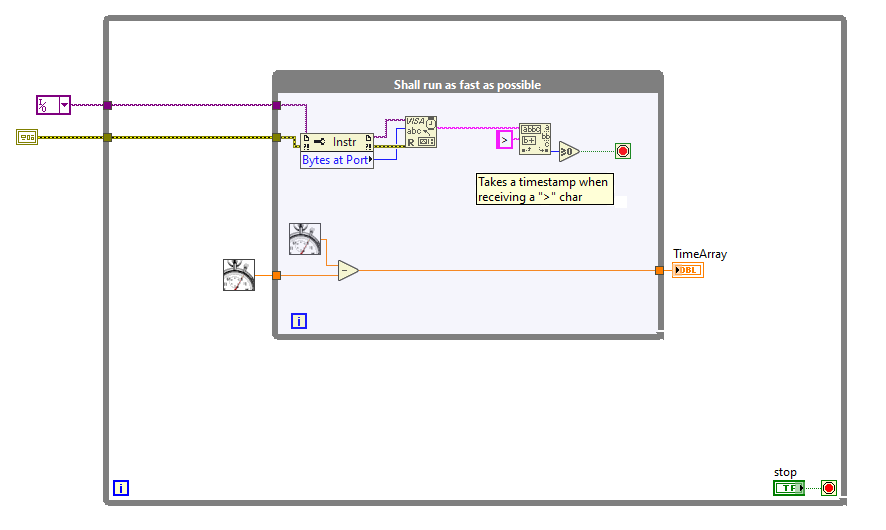Click the outer loop conditional stop terminal
The height and width of the screenshot is (530, 886).
coord(829,488)
